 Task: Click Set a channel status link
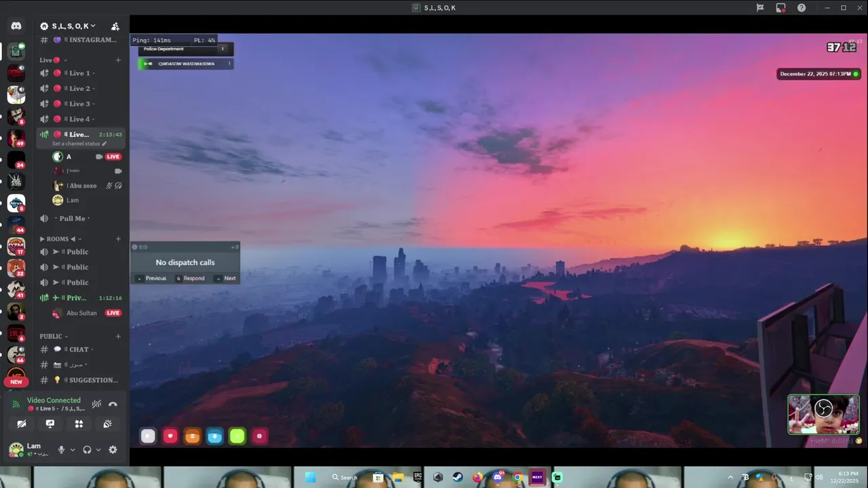click(x=79, y=144)
